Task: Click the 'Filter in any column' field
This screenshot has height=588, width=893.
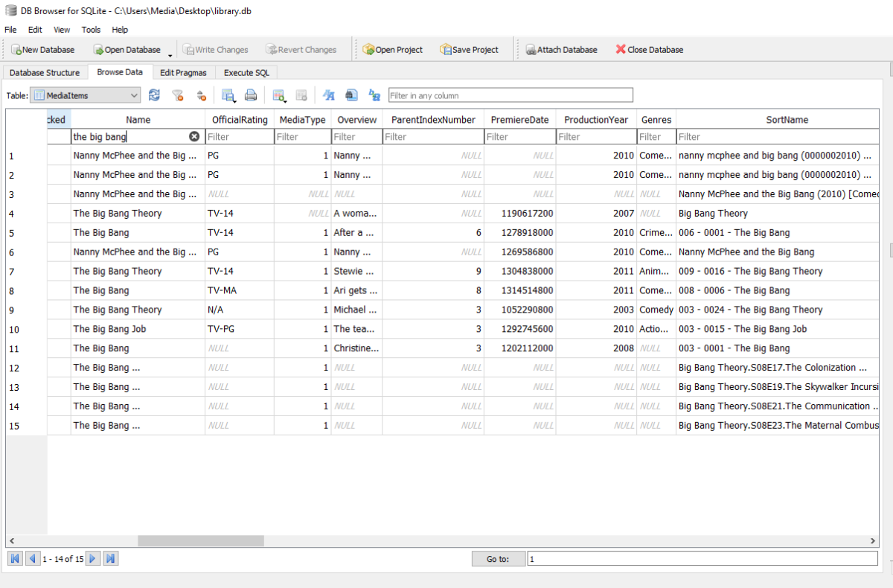Action: click(510, 95)
